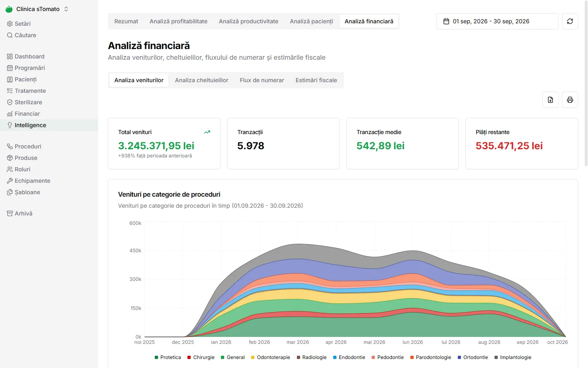Toggle the Endodontie legend entry

349,357
